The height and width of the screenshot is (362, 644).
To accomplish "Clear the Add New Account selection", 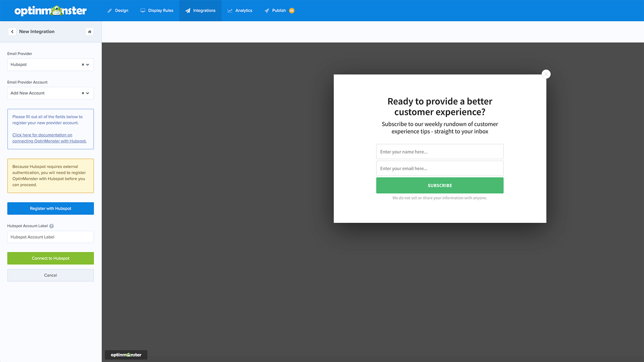I will [82, 93].
